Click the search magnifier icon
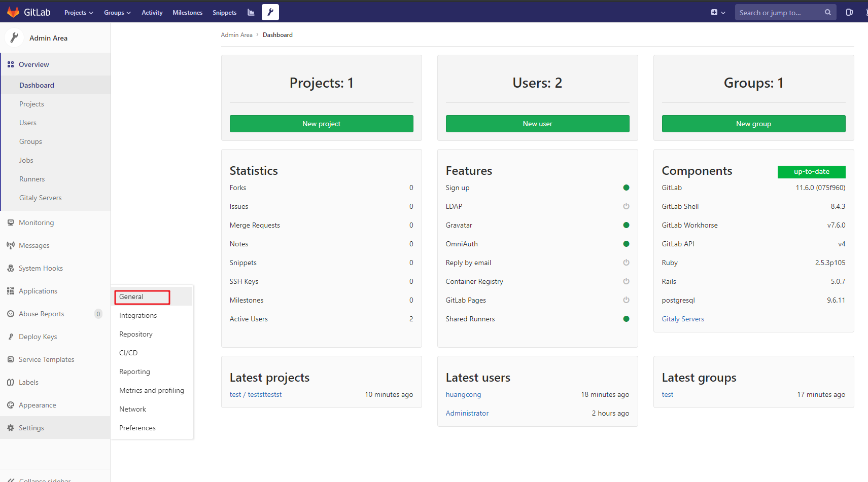The image size is (868, 482). pos(828,12)
